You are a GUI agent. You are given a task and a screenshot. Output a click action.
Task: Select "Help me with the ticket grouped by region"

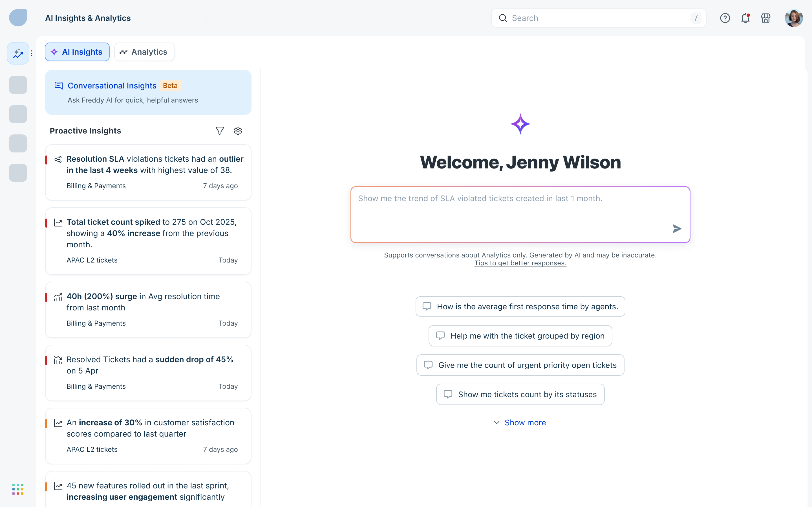(520, 336)
